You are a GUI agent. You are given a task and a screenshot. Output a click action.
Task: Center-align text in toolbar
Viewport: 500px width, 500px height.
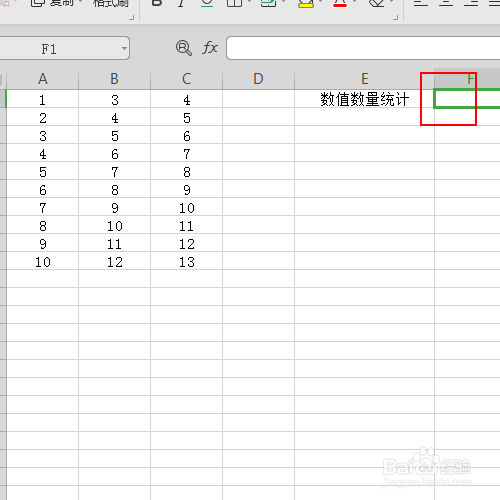coord(446,3)
